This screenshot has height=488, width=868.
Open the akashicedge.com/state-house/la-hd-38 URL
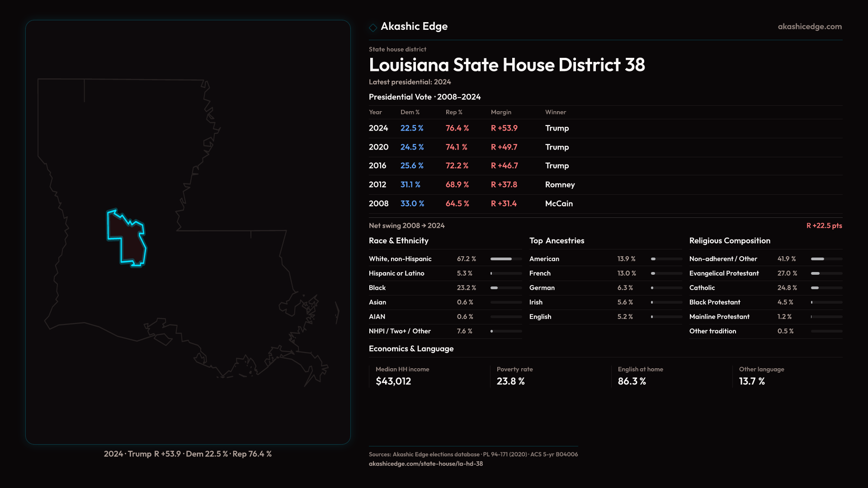pos(425,464)
